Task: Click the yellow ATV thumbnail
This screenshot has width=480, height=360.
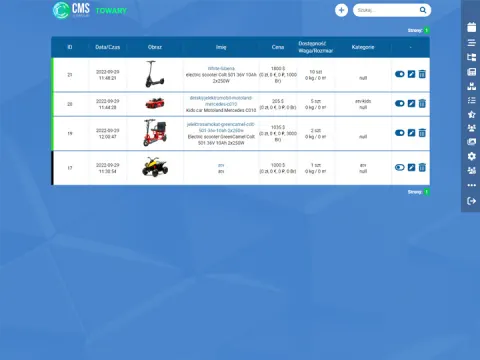Action: pyautogui.click(x=155, y=167)
